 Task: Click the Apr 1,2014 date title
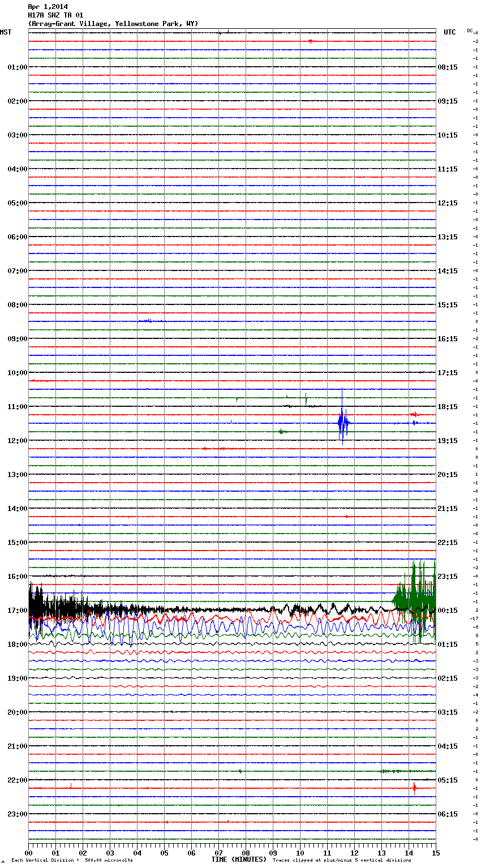click(x=48, y=7)
